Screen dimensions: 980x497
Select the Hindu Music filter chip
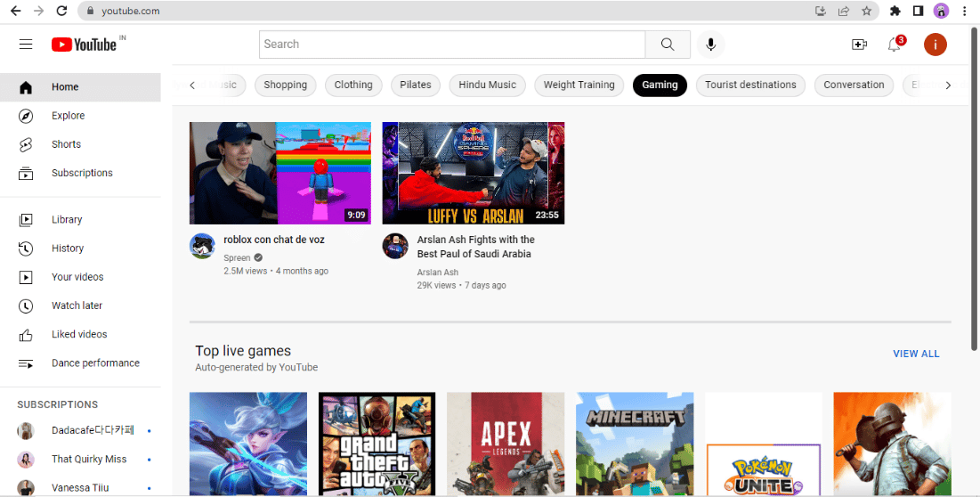click(488, 85)
